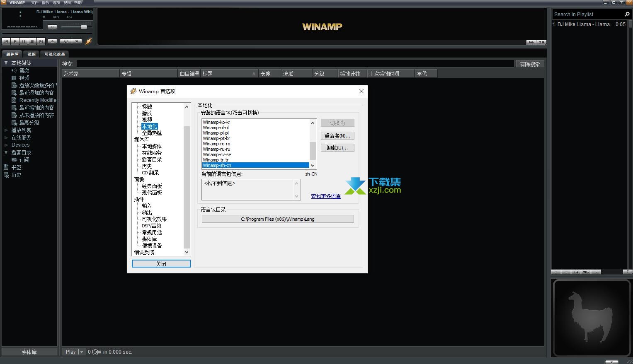Click the Remove (−) playlist button

pos(566,272)
